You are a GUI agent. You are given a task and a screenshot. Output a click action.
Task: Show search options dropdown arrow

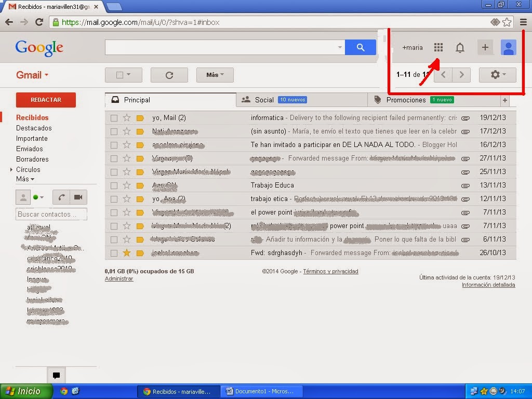(340, 47)
